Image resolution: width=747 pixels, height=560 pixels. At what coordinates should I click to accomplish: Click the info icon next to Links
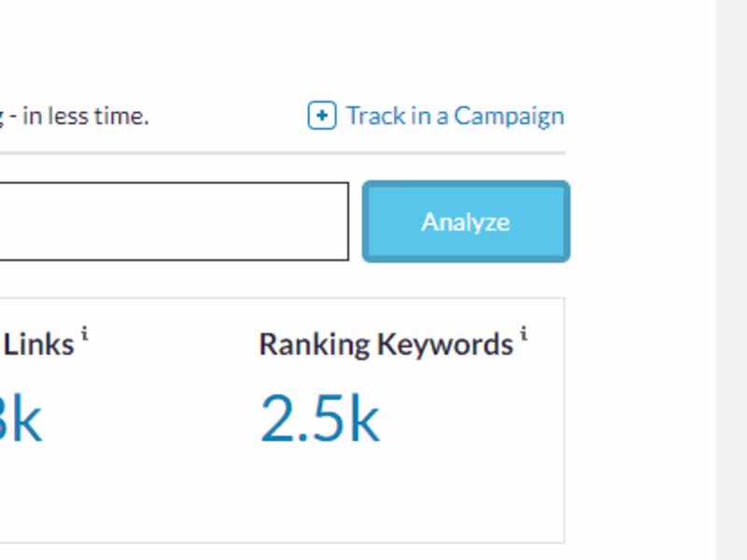tap(84, 334)
